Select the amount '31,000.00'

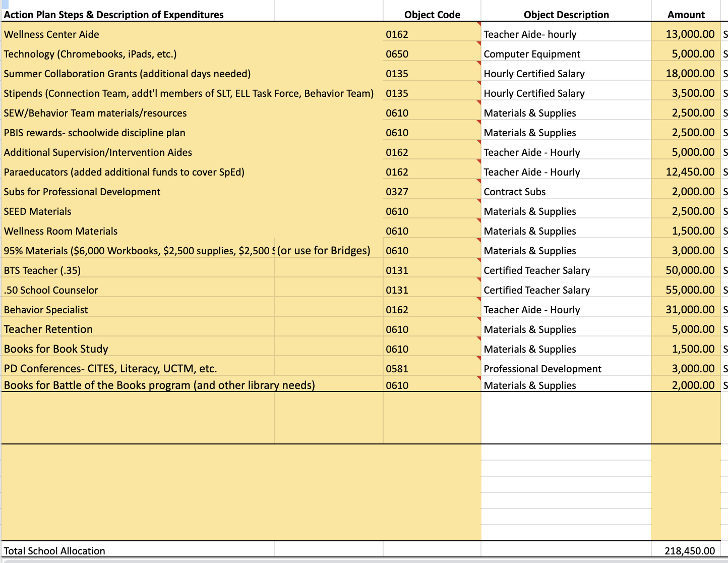(x=690, y=309)
